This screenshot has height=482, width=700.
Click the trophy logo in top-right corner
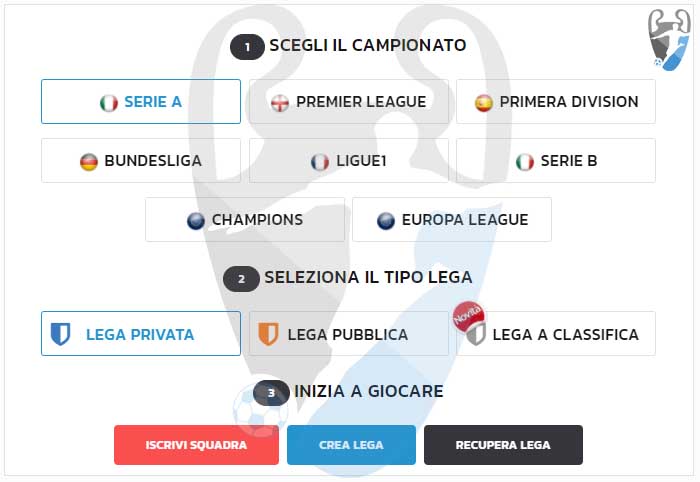669,38
